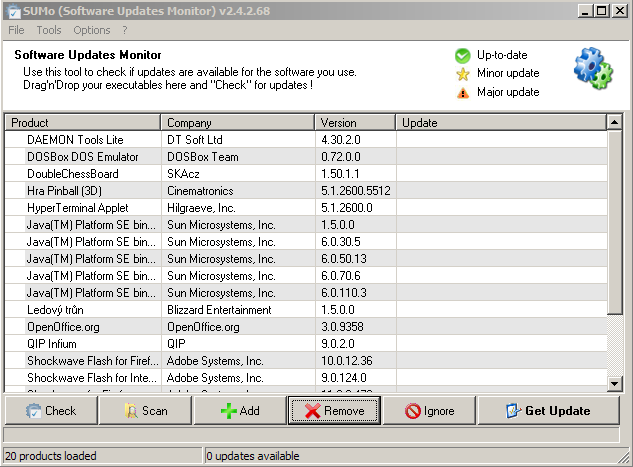The image size is (633, 467).
Task: Select Java Platform SE version 6.0.70.6 row
Action: [306, 276]
